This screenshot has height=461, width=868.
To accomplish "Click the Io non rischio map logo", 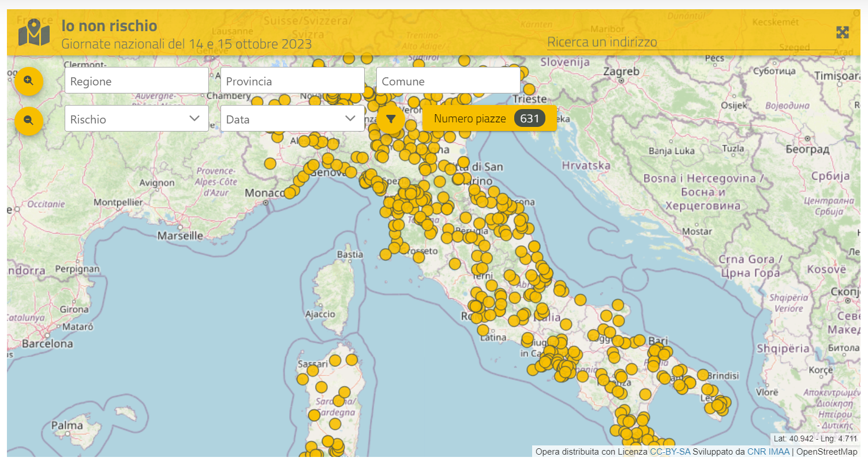I will point(33,33).
